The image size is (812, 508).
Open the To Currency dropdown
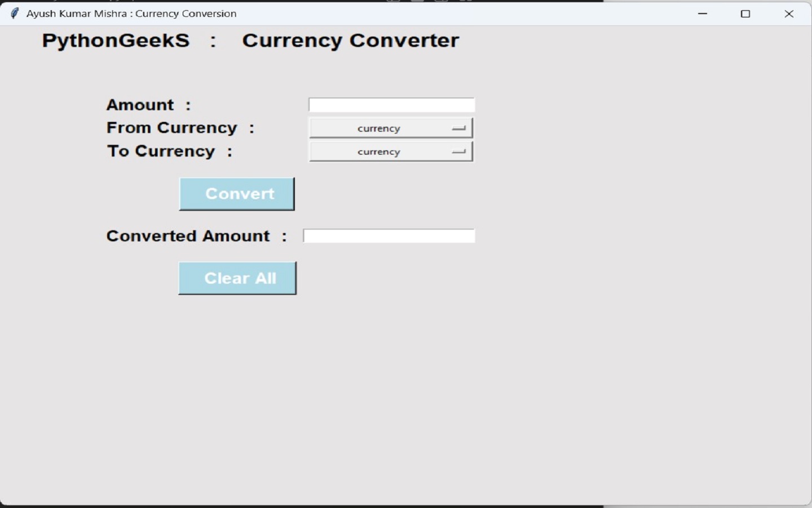(391, 151)
